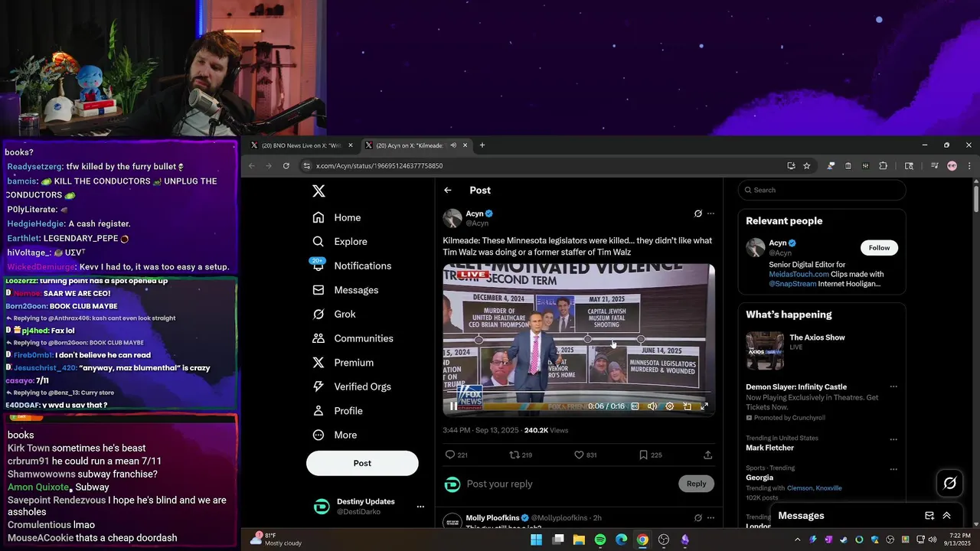980x551 pixels.
Task: Mute the video volume
Action: tap(652, 406)
